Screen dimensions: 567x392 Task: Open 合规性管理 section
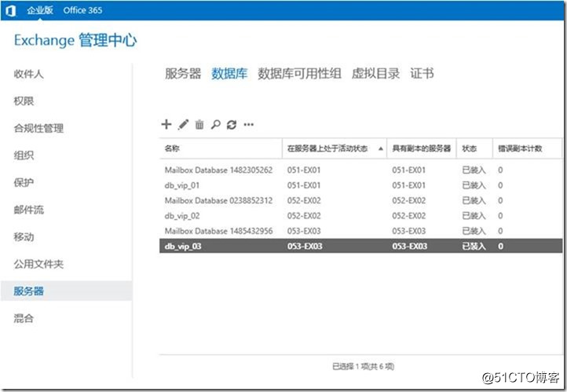point(38,128)
